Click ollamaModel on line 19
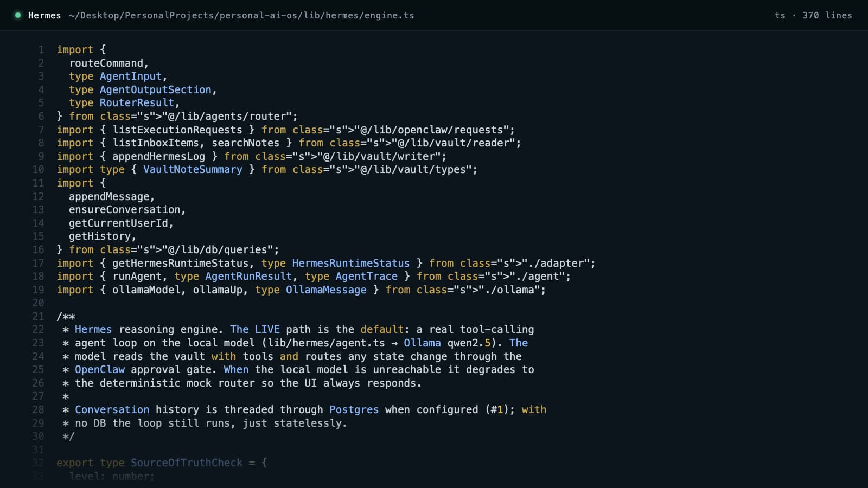 pyautogui.click(x=146, y=290)
